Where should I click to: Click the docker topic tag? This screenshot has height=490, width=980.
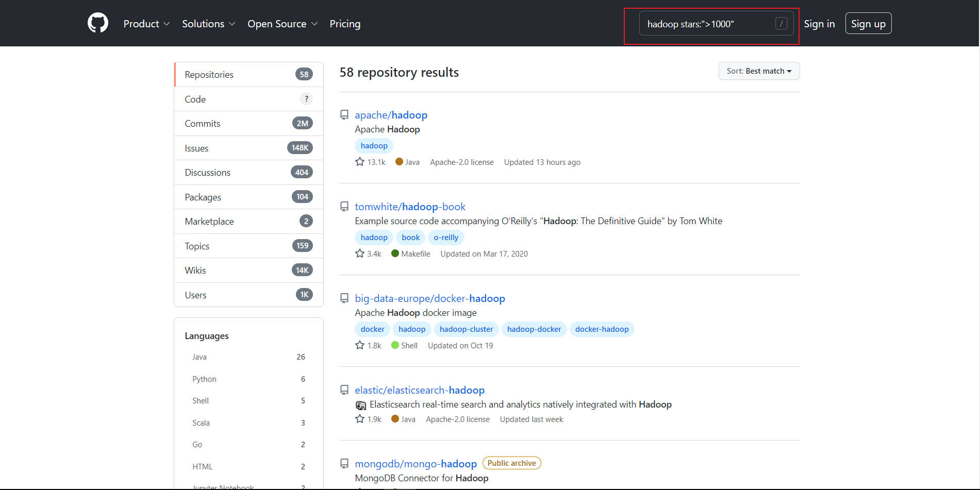pos(372,329)
